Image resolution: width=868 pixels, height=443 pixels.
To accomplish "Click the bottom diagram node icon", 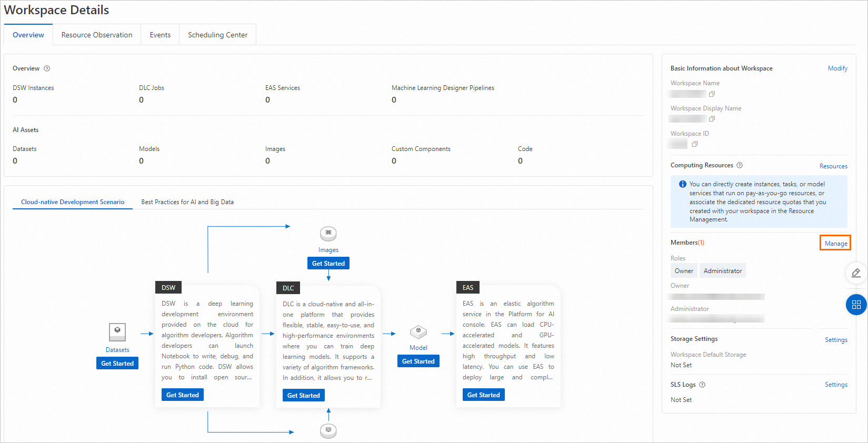I will point(328,431).
